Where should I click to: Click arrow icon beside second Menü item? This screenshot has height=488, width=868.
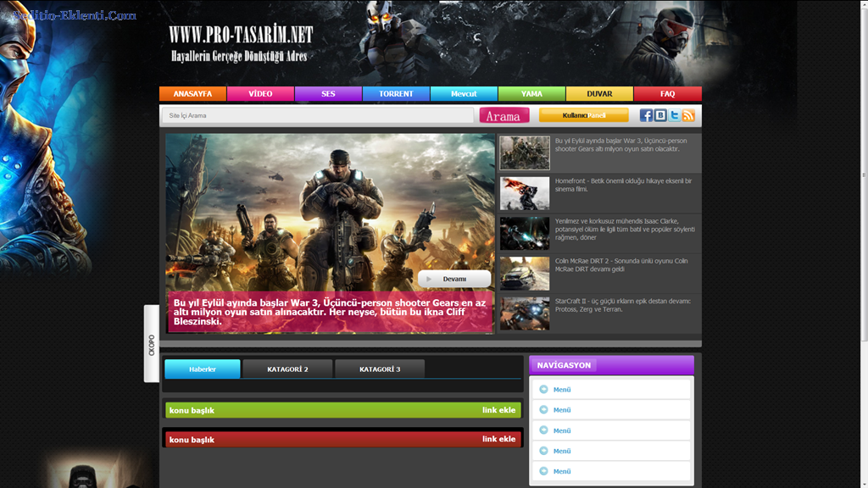pos(543,410)
